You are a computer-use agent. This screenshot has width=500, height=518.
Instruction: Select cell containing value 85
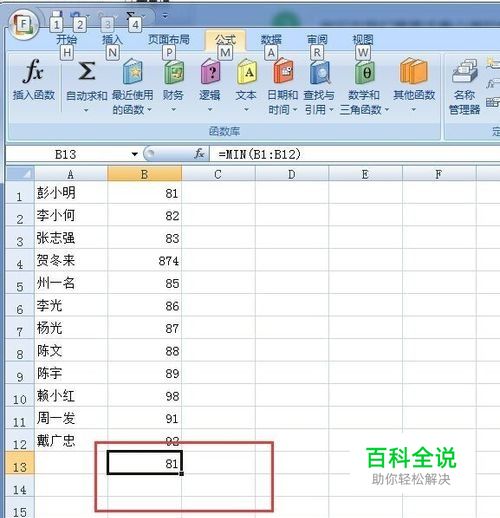tap(144, 283)
